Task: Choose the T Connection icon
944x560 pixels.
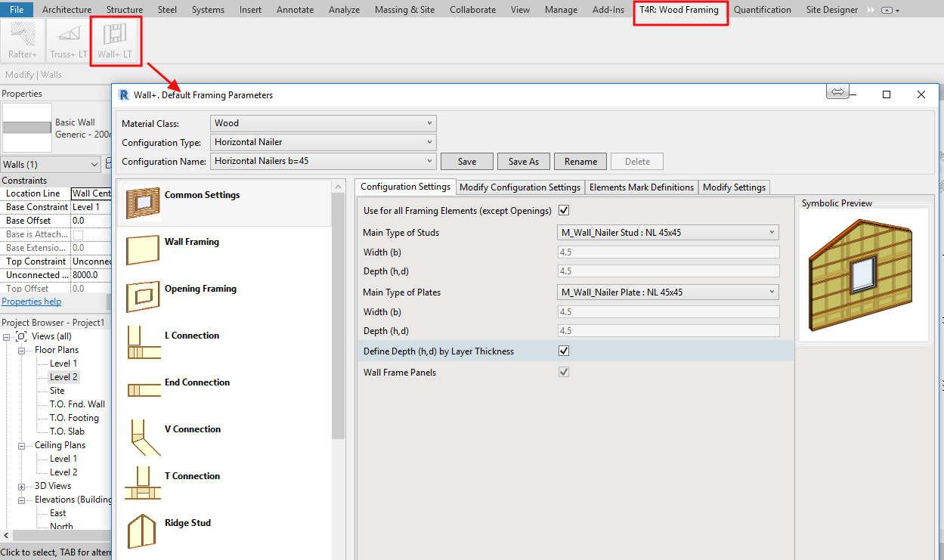Action: pyautogui.click(x=143, y=484)
